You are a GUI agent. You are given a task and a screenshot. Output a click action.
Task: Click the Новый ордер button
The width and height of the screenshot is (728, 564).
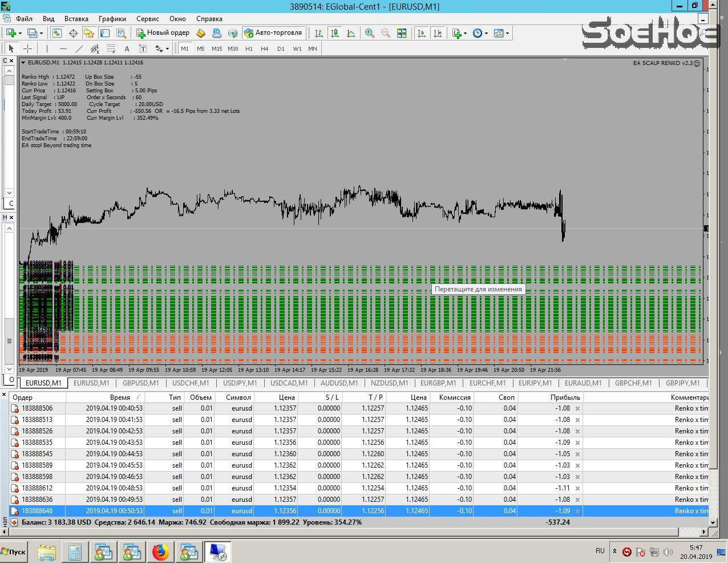(163, 33)
